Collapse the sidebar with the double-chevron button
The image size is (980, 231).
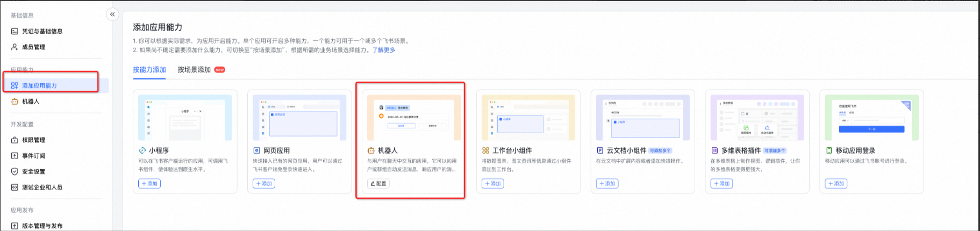pyautogui.click(x=112, y=15)
